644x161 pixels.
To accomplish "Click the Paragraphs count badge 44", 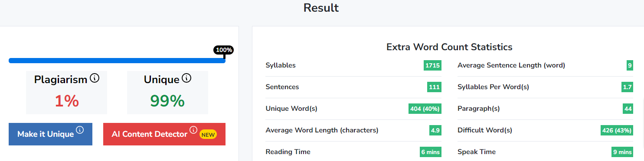I will (628, 109).
